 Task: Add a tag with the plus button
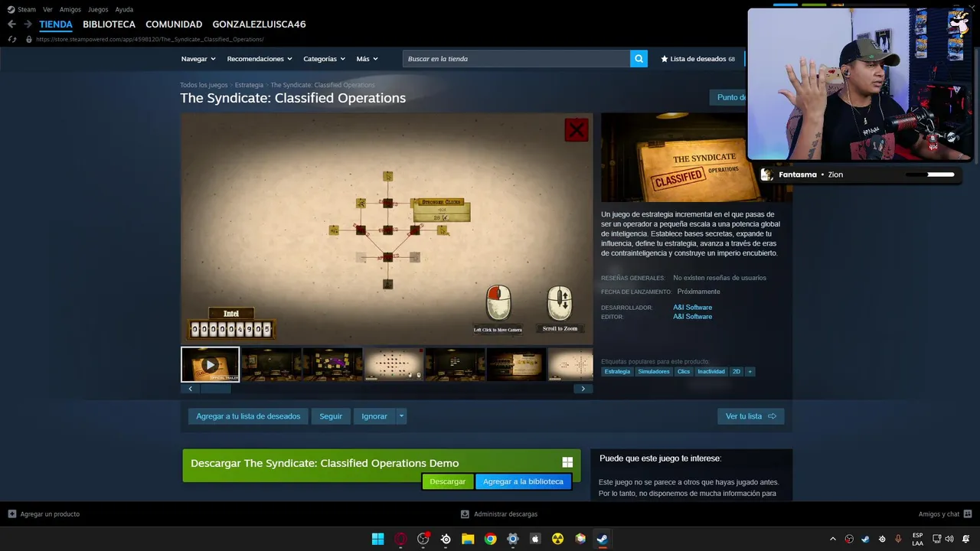coord(750,372)
